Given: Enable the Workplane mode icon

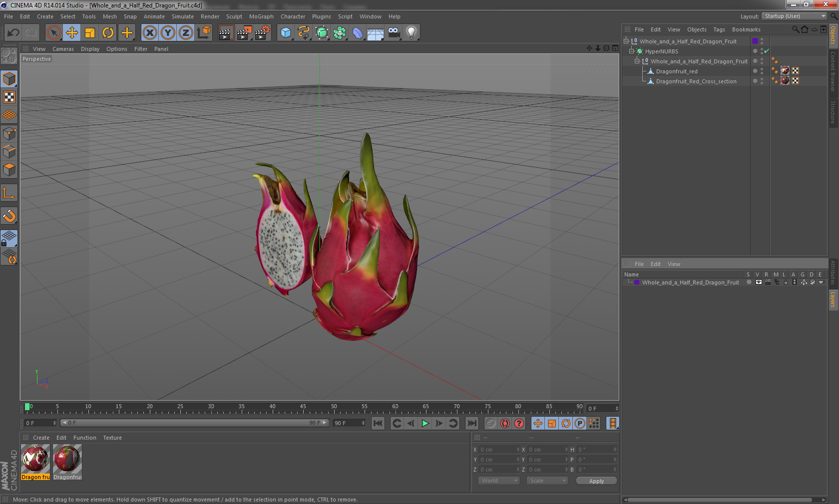Looking at the screenshot, I should coord(9,115).
